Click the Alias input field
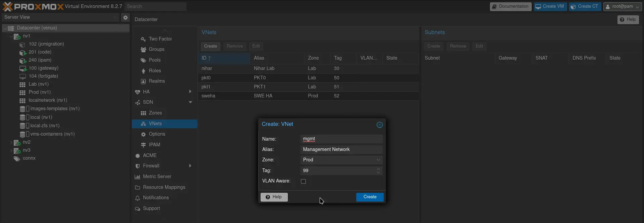The image size is (644, 223). 341,150
